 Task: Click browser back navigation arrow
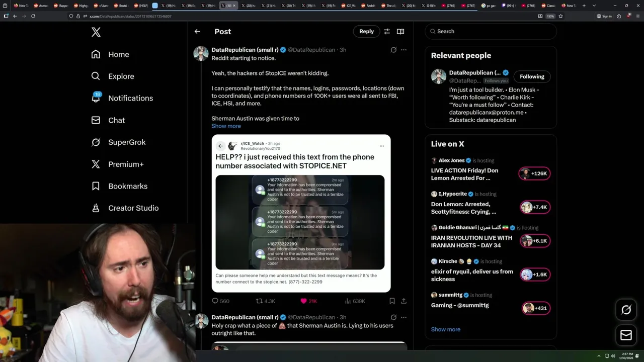pos(15,16)
